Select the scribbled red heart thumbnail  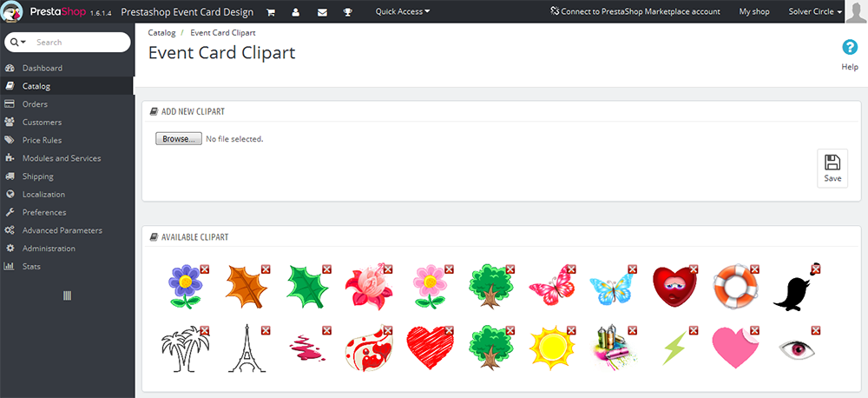point(429,348)
